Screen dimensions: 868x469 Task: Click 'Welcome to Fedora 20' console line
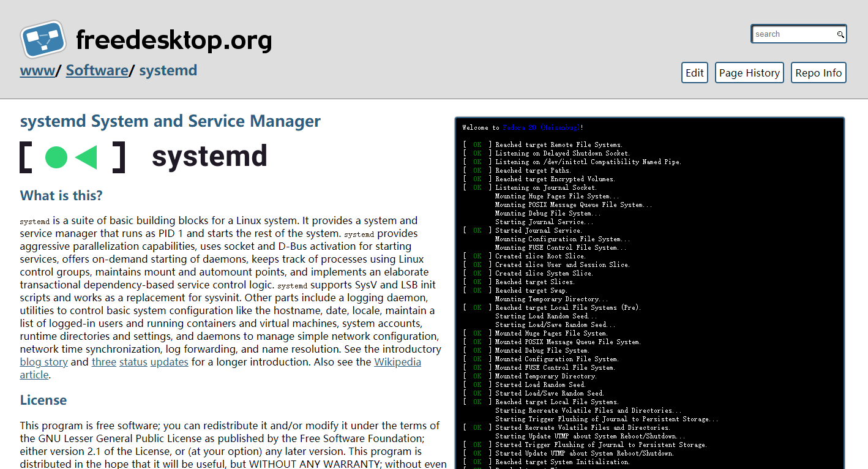[523, 128]
